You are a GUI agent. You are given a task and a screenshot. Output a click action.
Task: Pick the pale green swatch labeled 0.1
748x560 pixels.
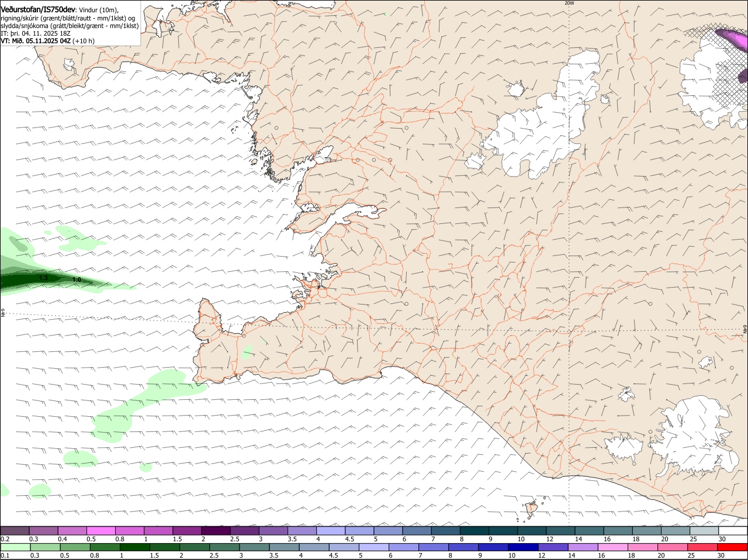pyautogui.click(x=15, y=547)
